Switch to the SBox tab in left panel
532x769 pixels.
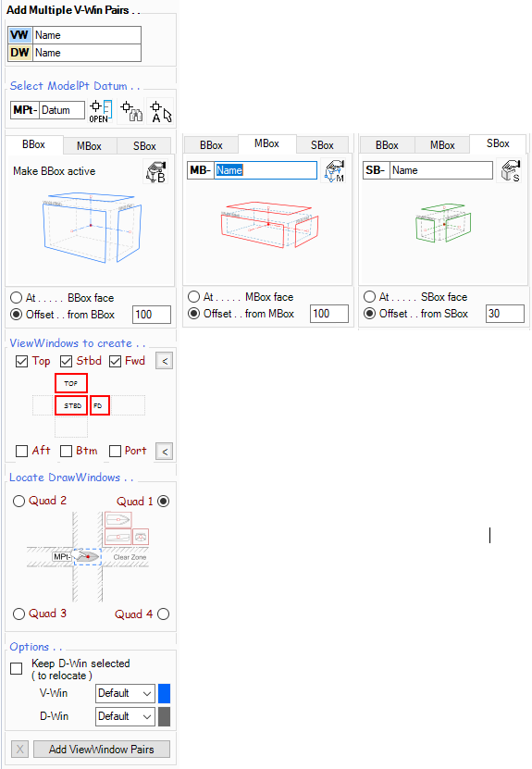[144, 146]
